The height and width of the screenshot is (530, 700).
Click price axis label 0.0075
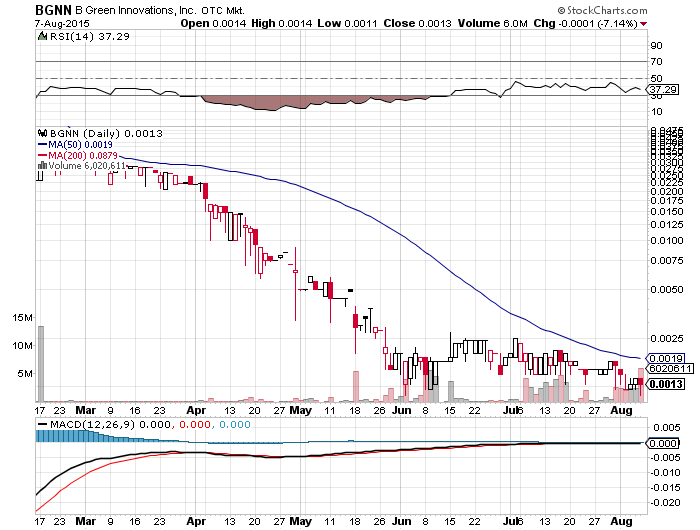tap(667, 260)
